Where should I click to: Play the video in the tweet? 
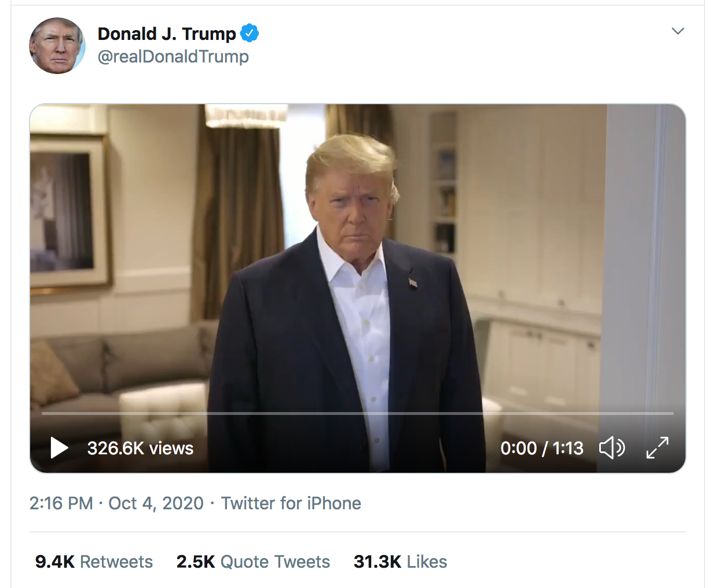pyautogui.click(x=59, y=448)
